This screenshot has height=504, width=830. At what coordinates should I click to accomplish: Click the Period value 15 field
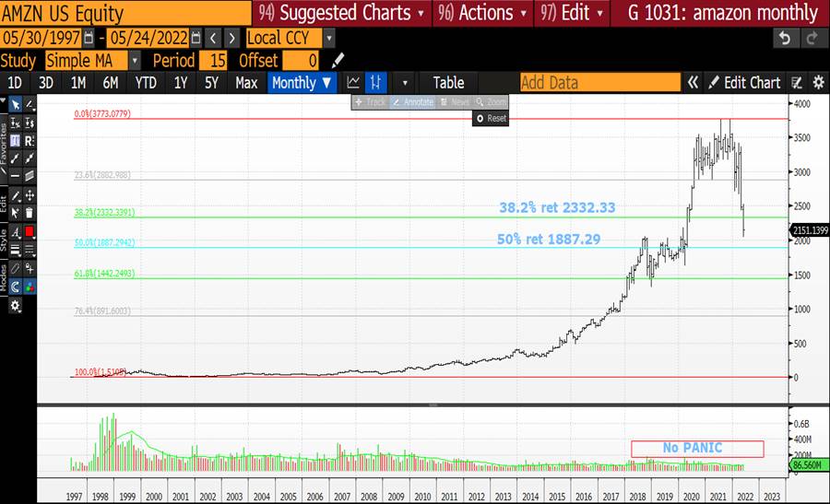click(213, 60)
